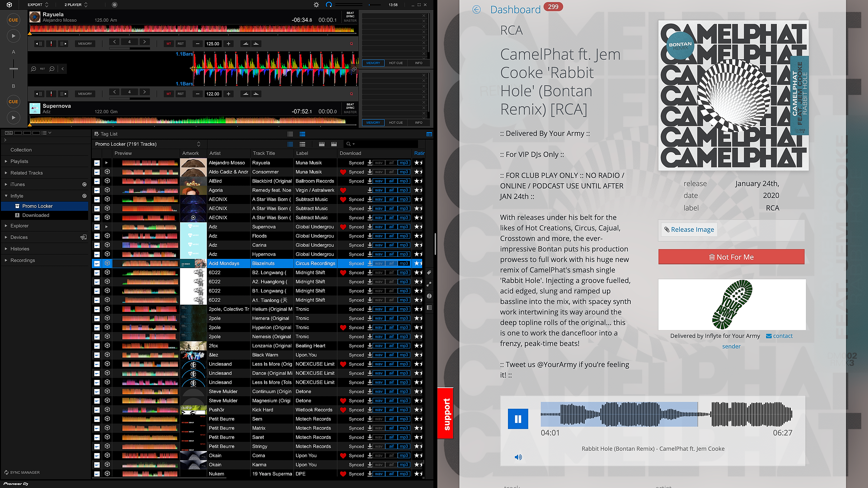Toggle quantize Q on the 125.00 deck

coord(352,44)
